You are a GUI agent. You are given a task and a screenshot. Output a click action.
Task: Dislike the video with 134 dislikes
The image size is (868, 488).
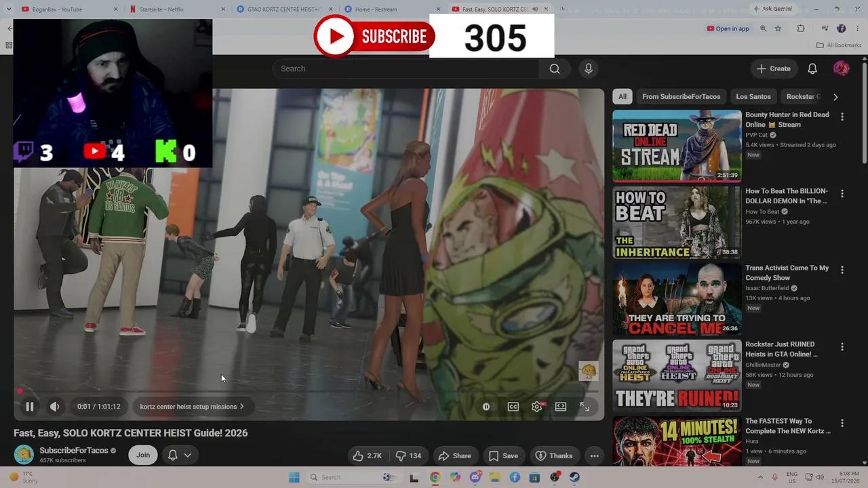(x=408, y=455)
